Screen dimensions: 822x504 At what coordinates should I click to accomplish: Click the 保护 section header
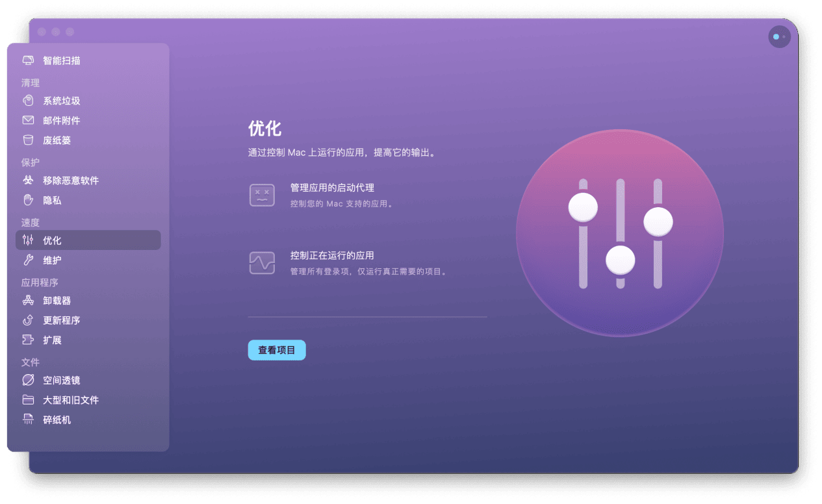coord(31,162)
